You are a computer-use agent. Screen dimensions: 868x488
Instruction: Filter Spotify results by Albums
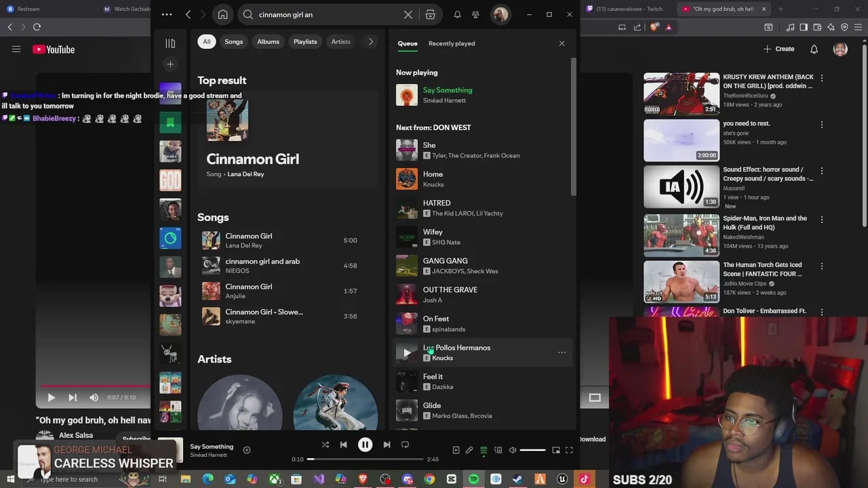[268, 42]
